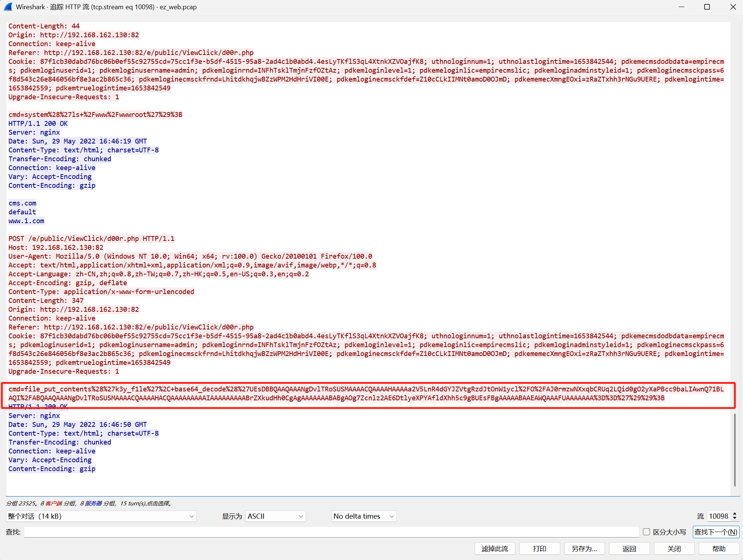Click the 另存为... save as button
Viewport: 743px width, 560px height.
point(584,549)
